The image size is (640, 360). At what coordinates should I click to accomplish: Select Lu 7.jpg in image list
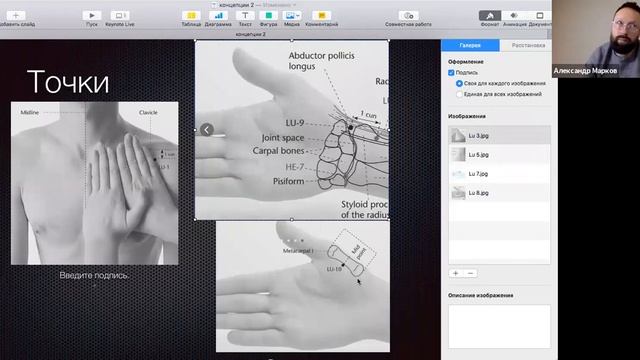click(500, 174)
